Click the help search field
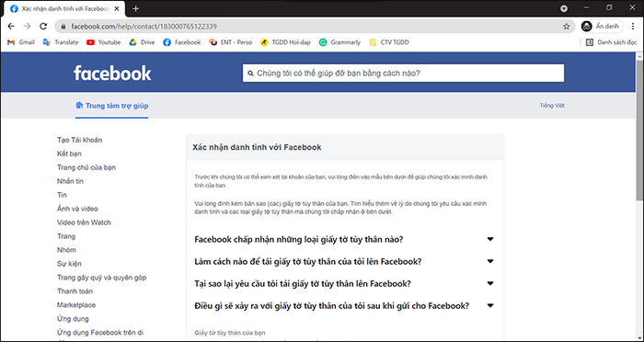The image size is (644, 342). coord(403,73)
